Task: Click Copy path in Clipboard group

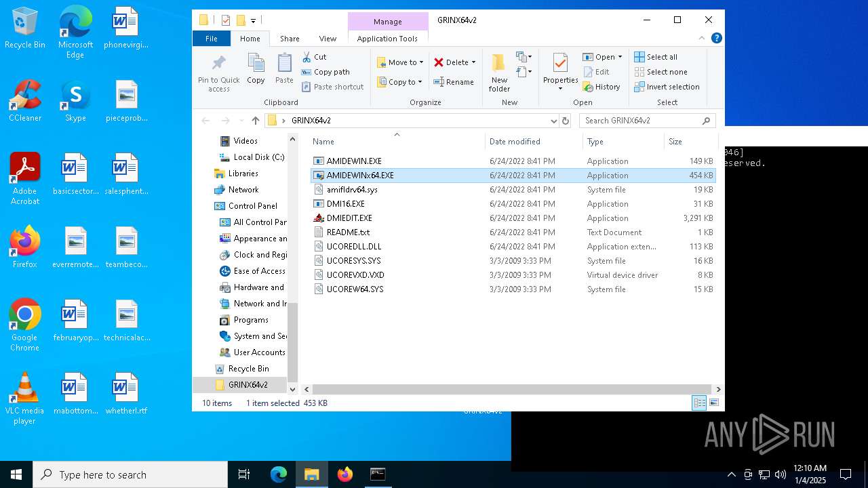Action: click(x=325, y=72)
